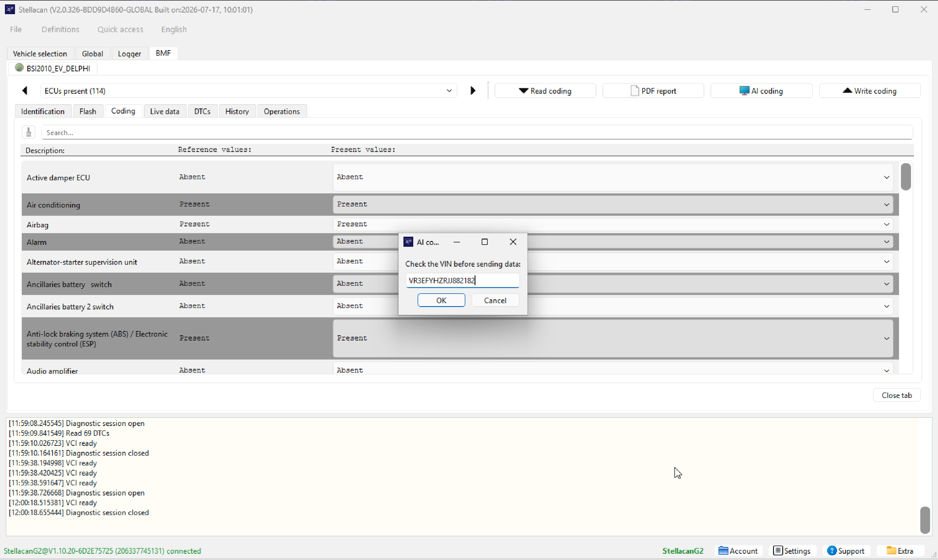
Task: Click the 'Audio amplifier' description row
Action: (52, 371)
